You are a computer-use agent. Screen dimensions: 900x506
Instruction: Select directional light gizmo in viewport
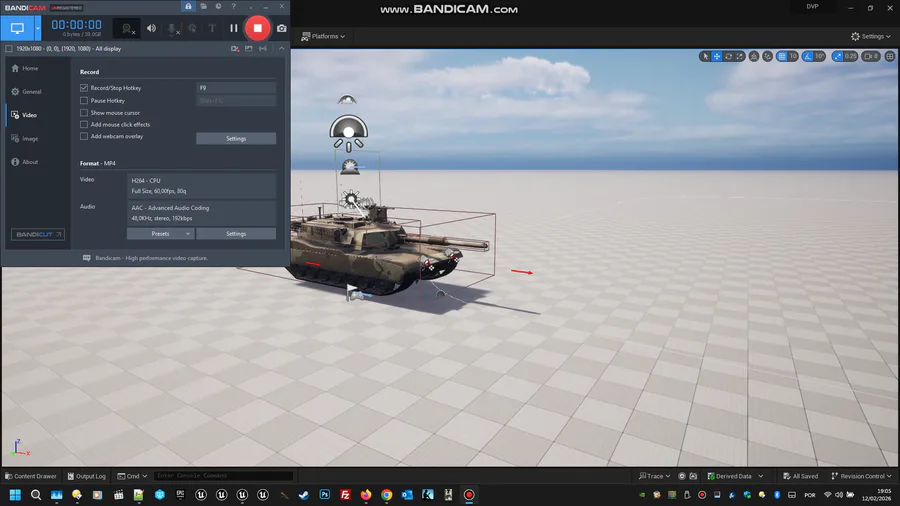coord(351,200)
